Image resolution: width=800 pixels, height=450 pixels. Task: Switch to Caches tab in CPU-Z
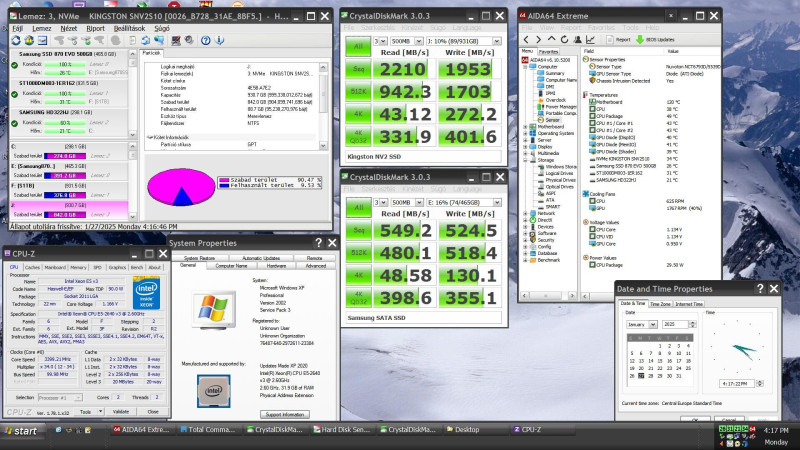(32, 267)
